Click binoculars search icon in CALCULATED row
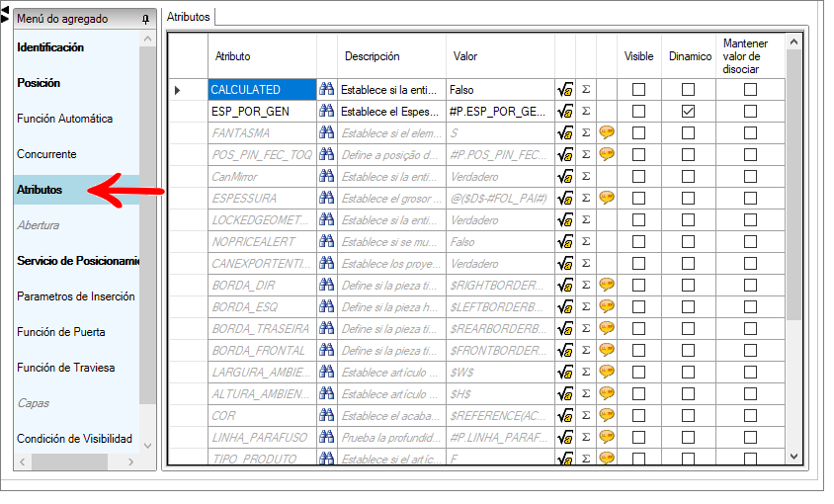Viewport: 834px width, 504px height. (326, 89)
